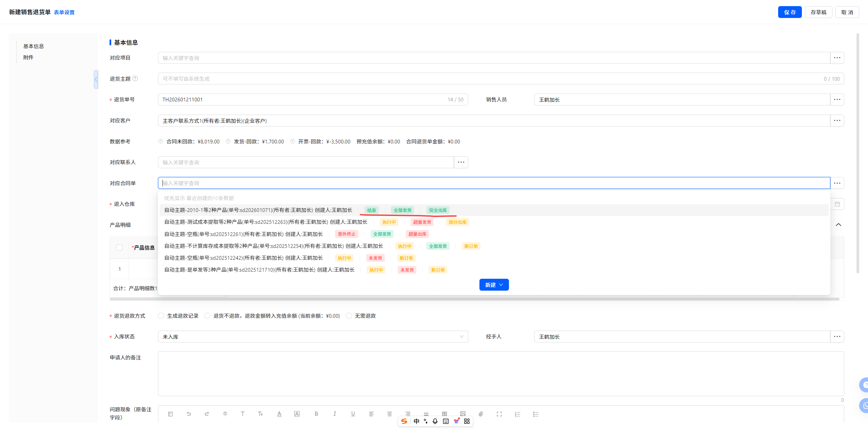Toggle bold formatting in the editor
The height and width of the screenshot is (431, 868).
(x=316, y=414)
